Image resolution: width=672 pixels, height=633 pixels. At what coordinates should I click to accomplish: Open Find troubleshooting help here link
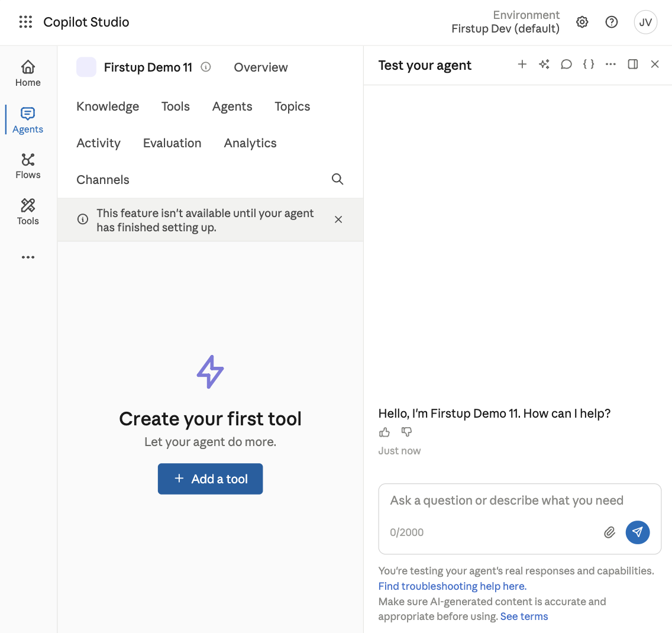(452, 586)
